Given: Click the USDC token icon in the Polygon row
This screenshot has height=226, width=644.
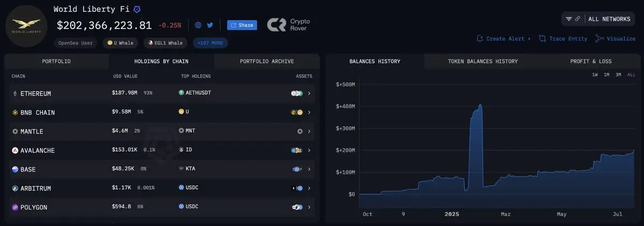Looking at the screenshot, I should [x=181, y=207].
